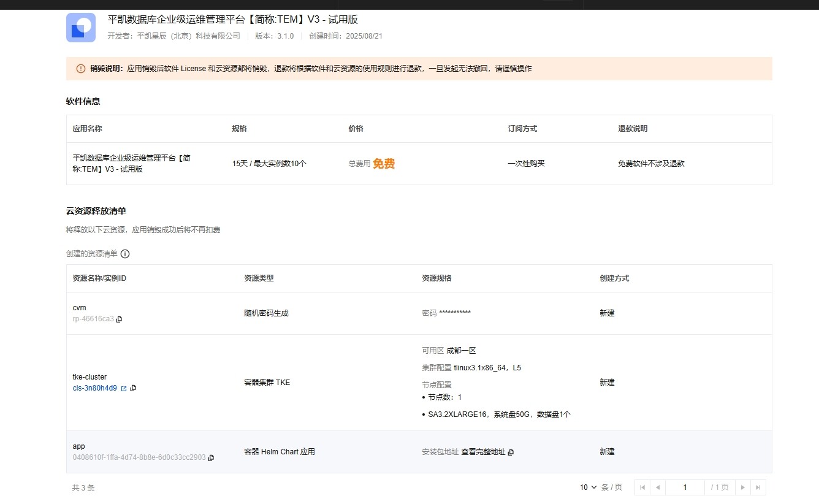Screen dimensions: 819x504
Task: Open info tooltip beside 创建的资源清单
Action: coord(125,254)
